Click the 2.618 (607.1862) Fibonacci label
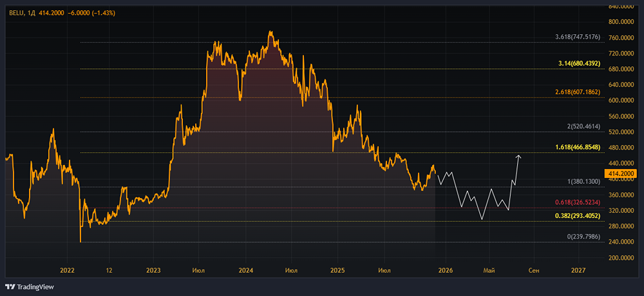 [x=578, y=92]
